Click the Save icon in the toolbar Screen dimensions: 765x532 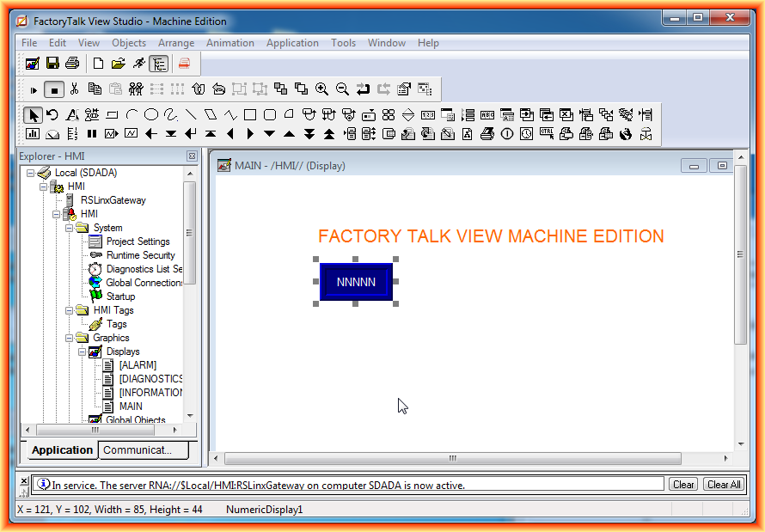tap(52, 64)
